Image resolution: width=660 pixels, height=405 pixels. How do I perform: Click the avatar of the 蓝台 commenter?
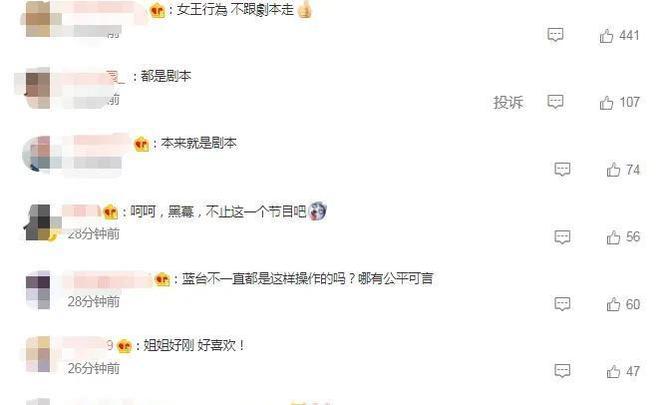[38, 290]
